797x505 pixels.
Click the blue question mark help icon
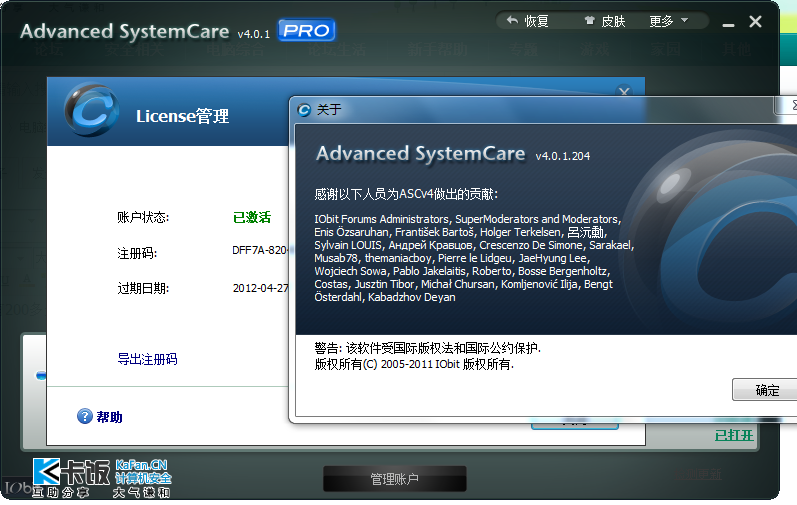point(84,417)
